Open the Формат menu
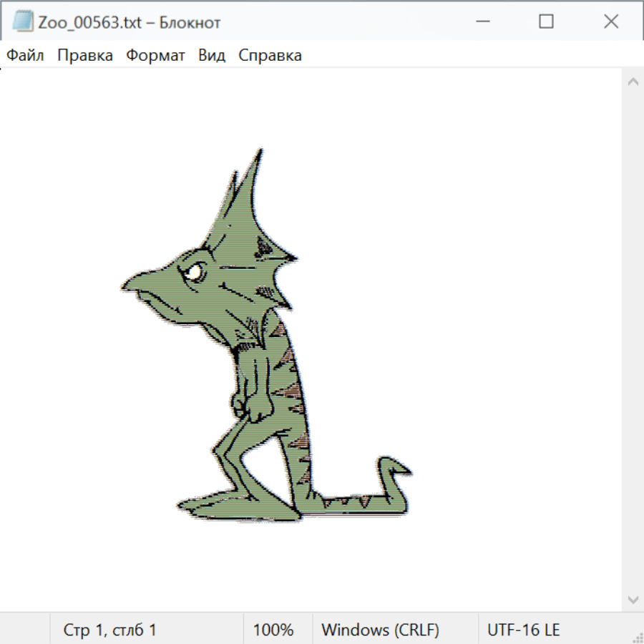 click(x=155, y=56)
